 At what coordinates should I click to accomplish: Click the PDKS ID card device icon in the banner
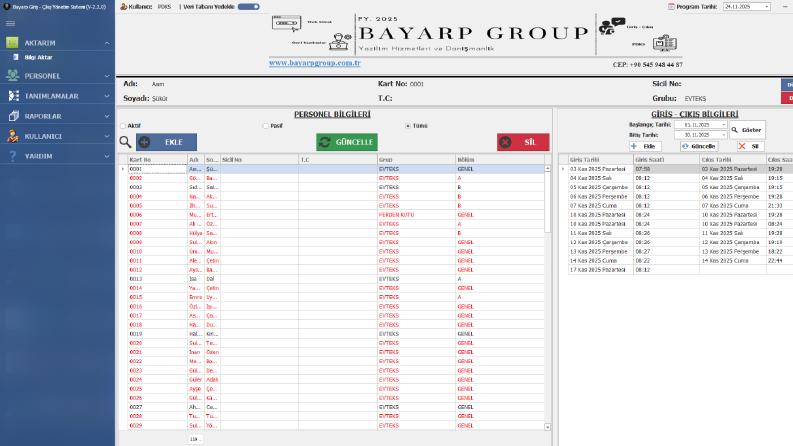[x=665, y=43]
